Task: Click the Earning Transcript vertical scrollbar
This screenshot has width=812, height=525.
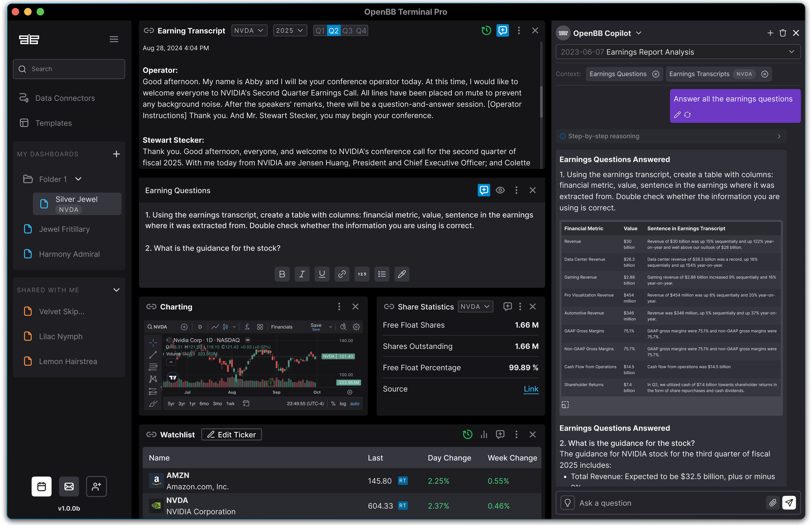Action: coord(541,101)
